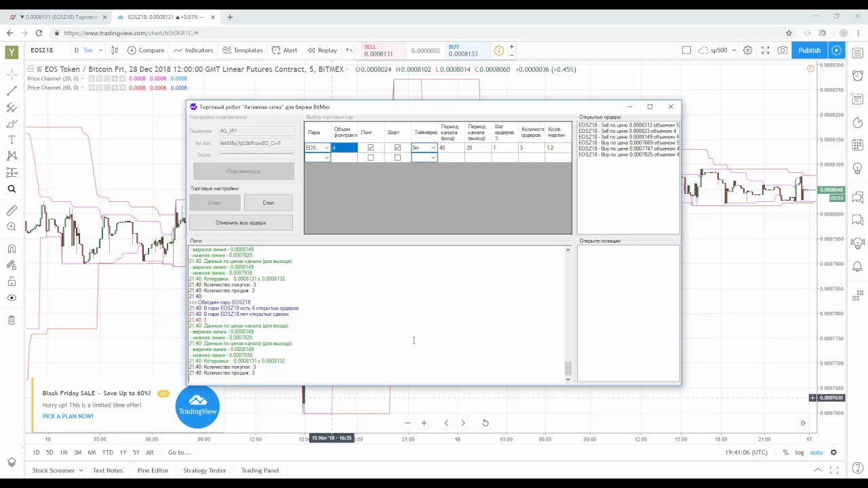Screen dimensions: 868x488
Task: Open the Text Notes tab
Action: coord(108,470)
